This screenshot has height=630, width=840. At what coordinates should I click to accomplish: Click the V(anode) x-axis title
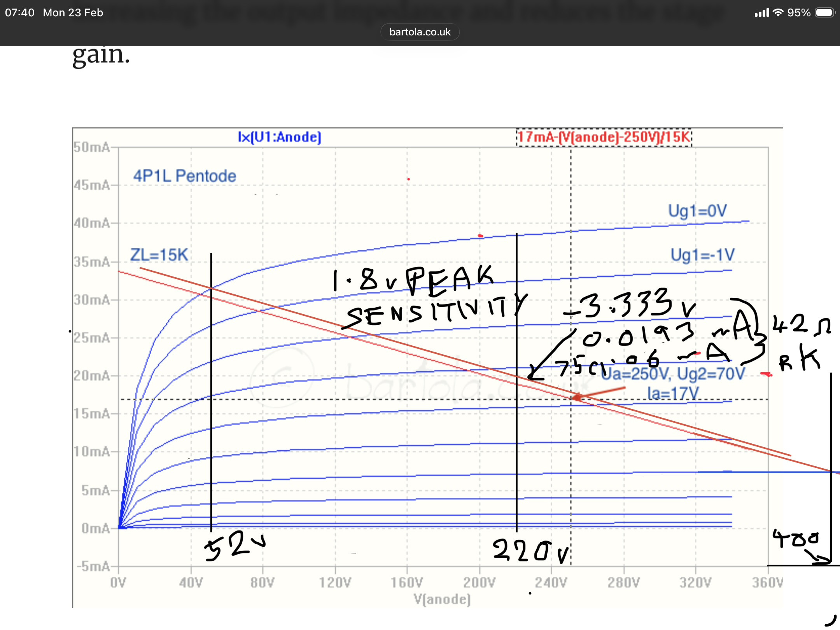click(442, 599)
